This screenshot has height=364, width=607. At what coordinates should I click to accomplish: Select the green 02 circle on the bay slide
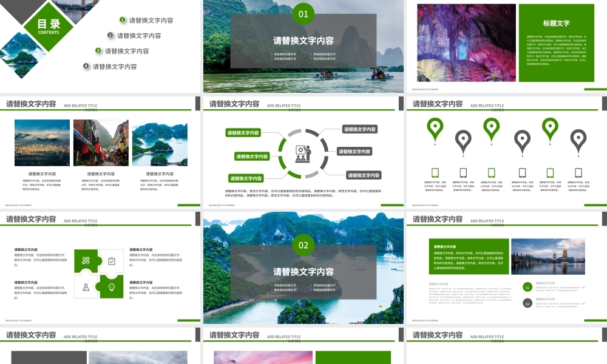click(x=303, y=245)
